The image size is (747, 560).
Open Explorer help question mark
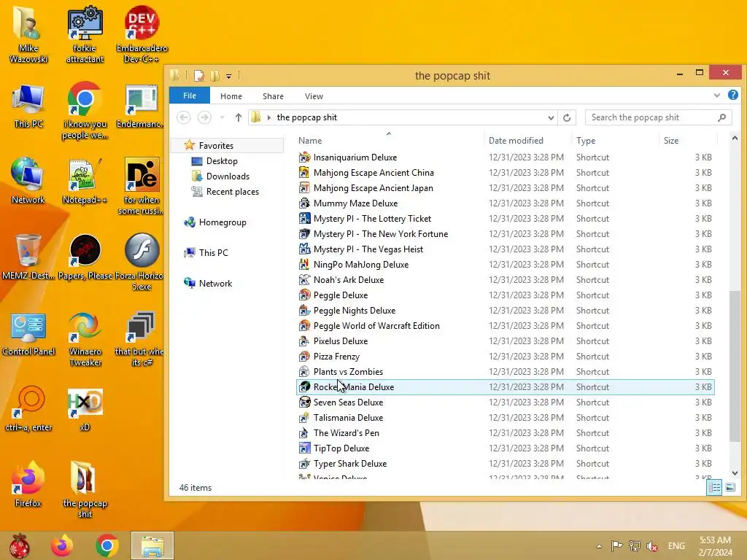732,96
